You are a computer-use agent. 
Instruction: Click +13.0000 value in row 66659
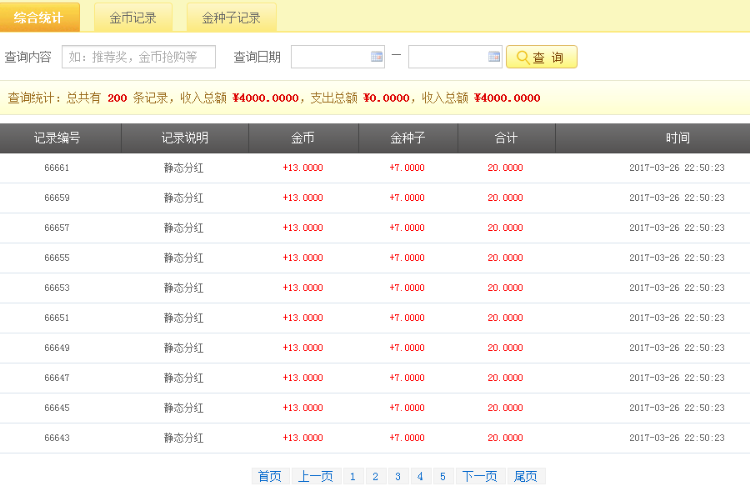(303, 198)
